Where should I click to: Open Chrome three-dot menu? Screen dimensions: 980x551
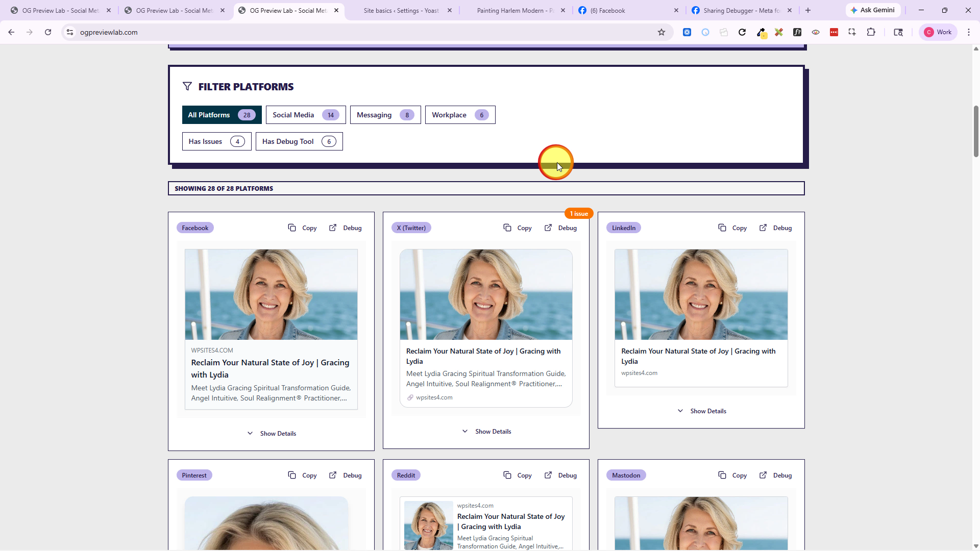(x=969, y=32)
